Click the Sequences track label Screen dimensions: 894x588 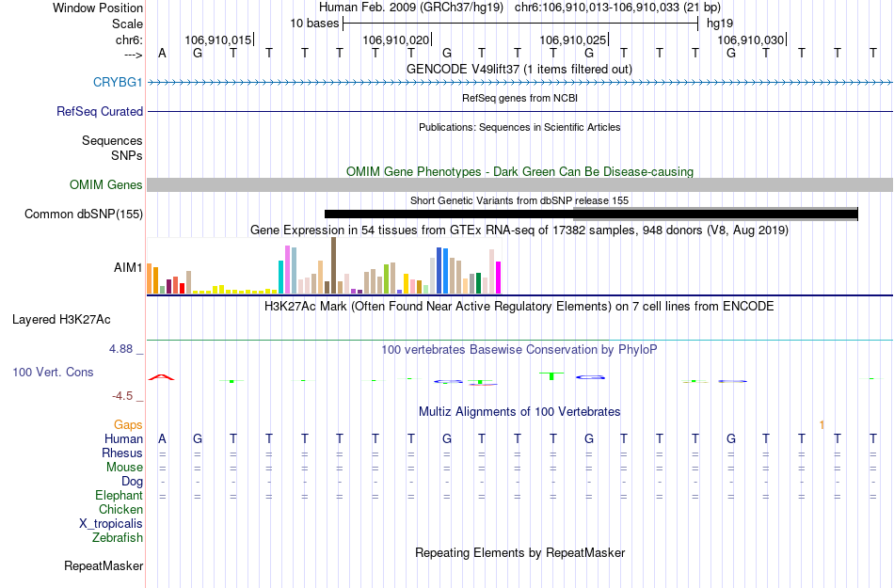(112, 140)
